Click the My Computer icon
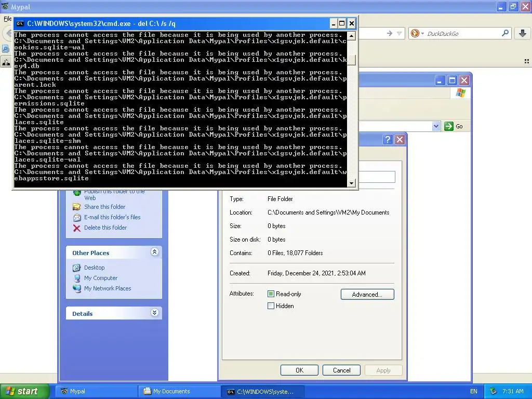Viewport: 532px width, 399px height. (x=77, y=278)
